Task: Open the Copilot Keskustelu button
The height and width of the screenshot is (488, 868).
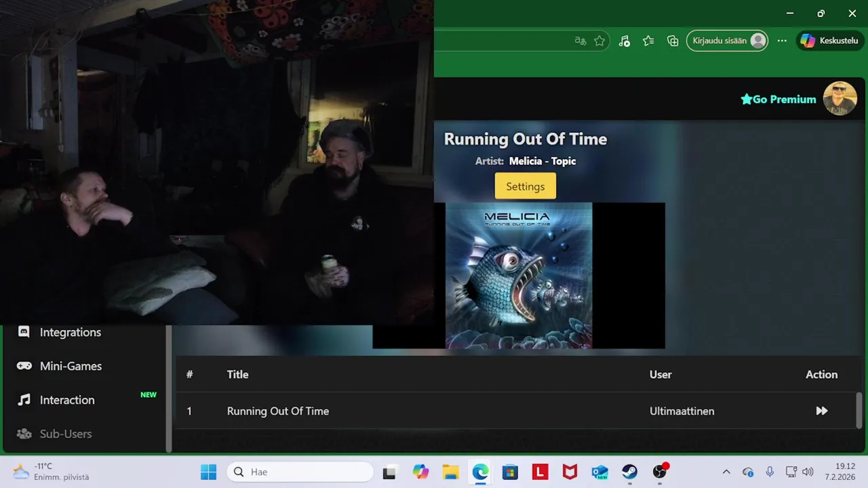Action: tap(830, 41)
